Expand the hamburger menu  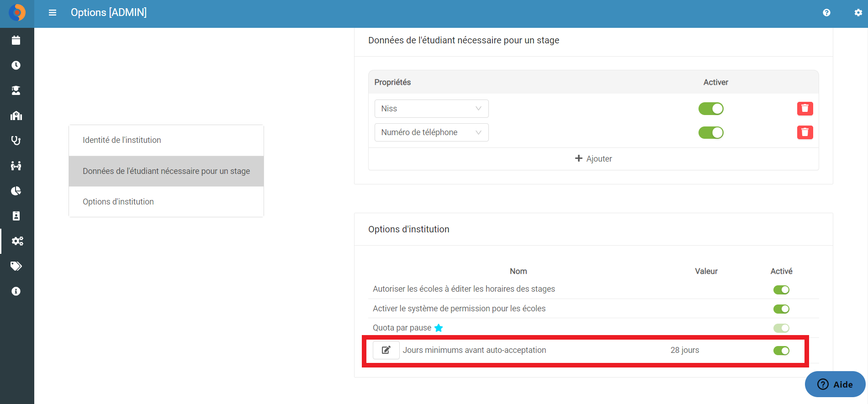(53, 13)
